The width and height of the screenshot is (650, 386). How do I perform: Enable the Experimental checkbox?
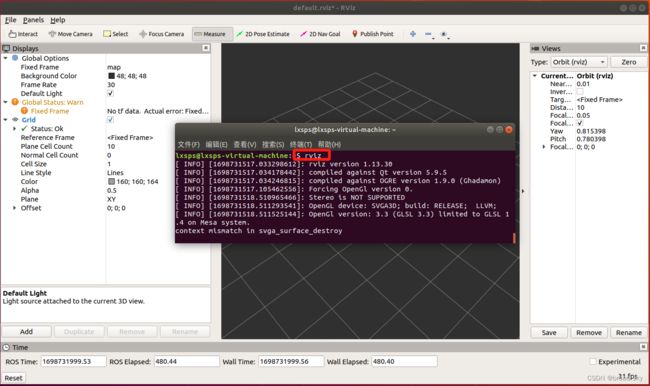tap(593, 362)
